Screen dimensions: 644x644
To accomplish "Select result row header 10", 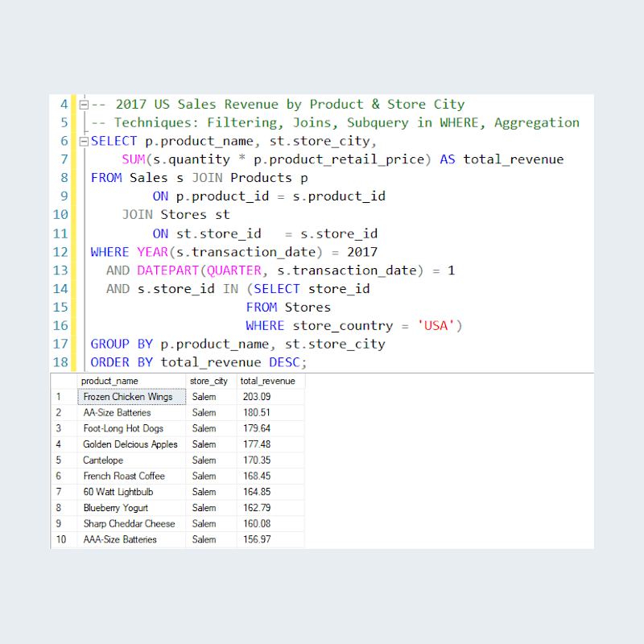I will tap(64, 539).
